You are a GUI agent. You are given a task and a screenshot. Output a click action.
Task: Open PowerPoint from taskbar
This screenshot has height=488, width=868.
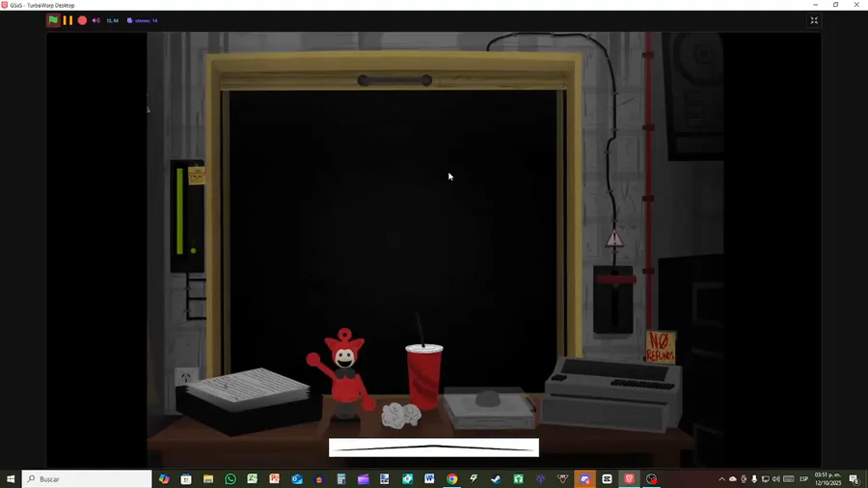point(275,478)
